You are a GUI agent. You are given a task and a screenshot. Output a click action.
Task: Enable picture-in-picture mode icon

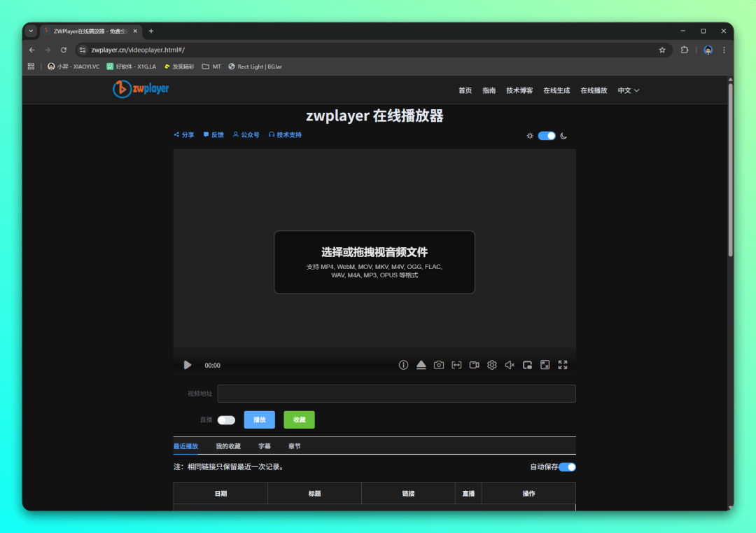[528, 365]
